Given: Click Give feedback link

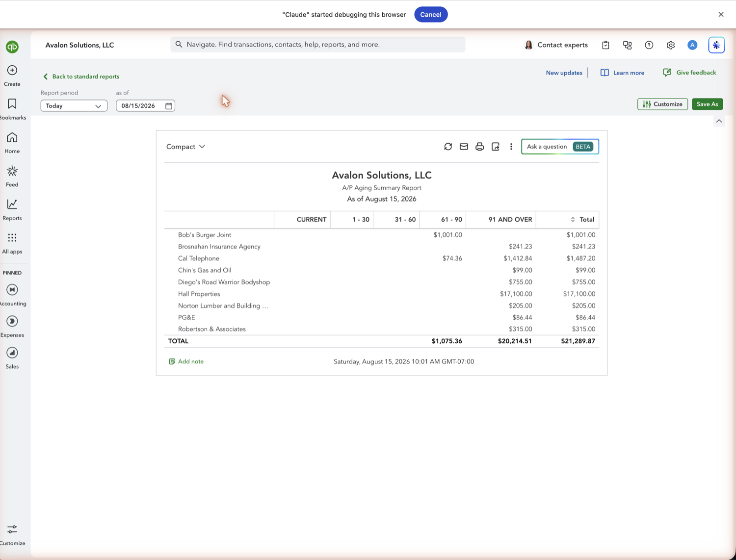Looking at the screenshot, I should 689,73.
